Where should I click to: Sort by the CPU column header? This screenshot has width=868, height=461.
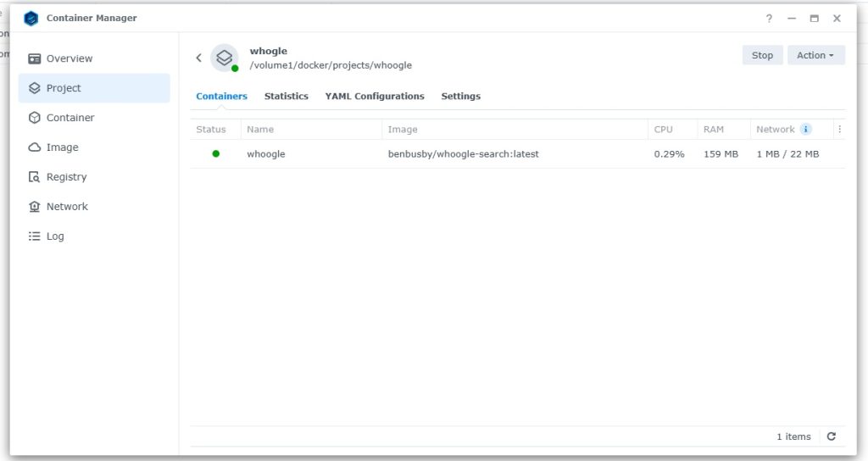672,130
